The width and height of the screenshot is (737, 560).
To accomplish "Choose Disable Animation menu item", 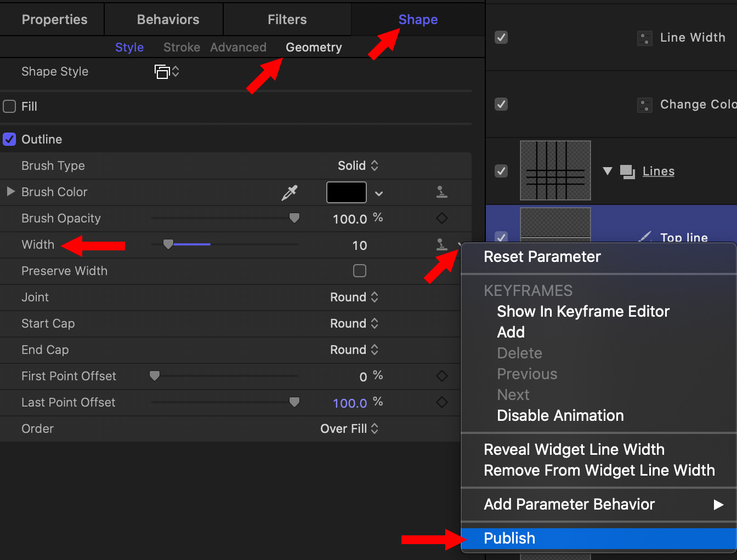I will 599,416.
